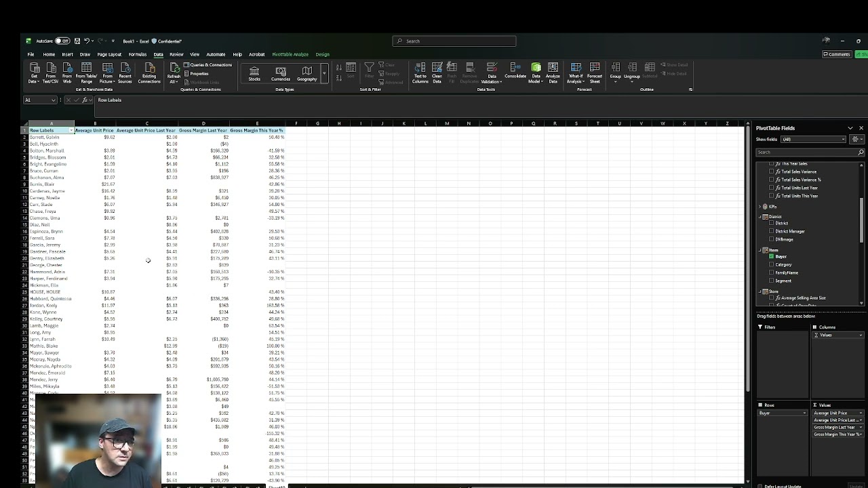Viewport: 868px width, 488px height.
Task: Switch to the Insert tab
Action: point(67,54)
